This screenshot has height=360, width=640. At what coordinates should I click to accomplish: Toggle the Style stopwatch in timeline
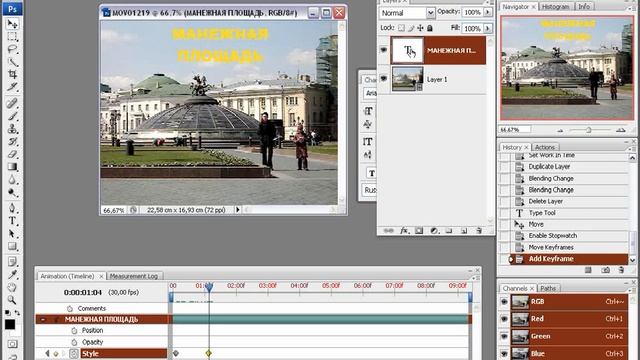point(74,353)
